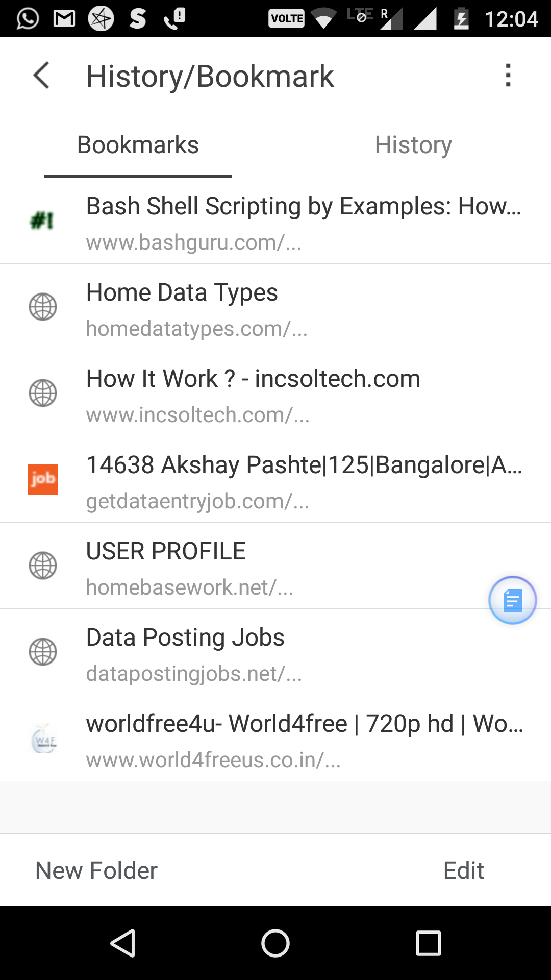The width and height of the screenshot is (551, 980).
Task: Open the three-dot overflow menu
Action: tap(508, 76)
